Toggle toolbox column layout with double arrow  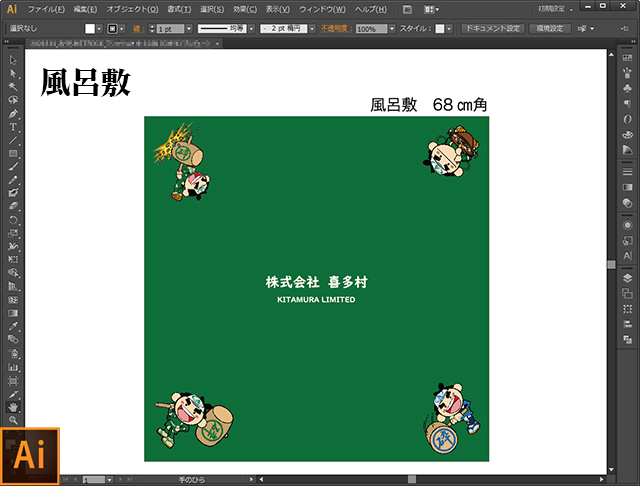(7, 41)
